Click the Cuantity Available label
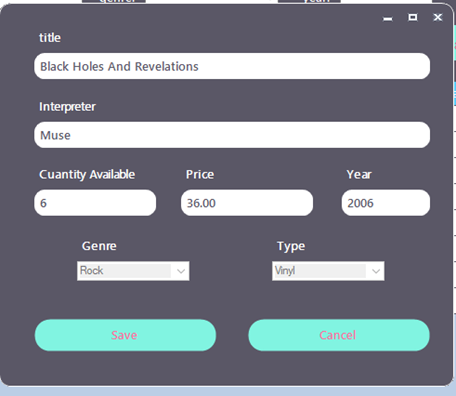The height and width of the screenshot is (396, 456). [87, 175]
